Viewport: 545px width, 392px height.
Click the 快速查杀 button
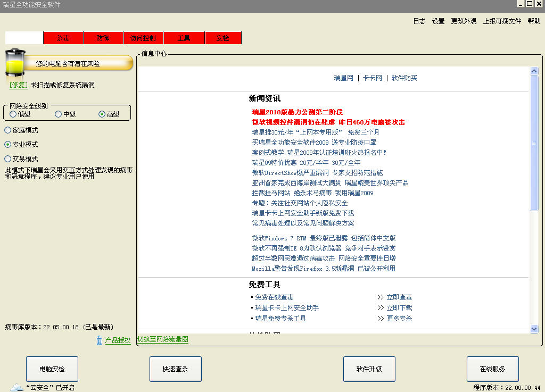pyautogui.click(x=176, y=369)
